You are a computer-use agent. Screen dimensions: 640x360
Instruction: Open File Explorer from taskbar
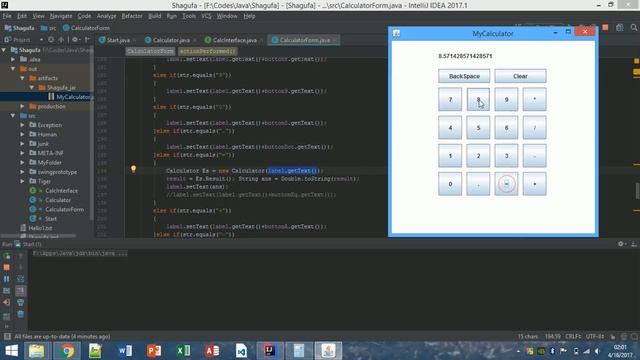(x=37, y=351)
